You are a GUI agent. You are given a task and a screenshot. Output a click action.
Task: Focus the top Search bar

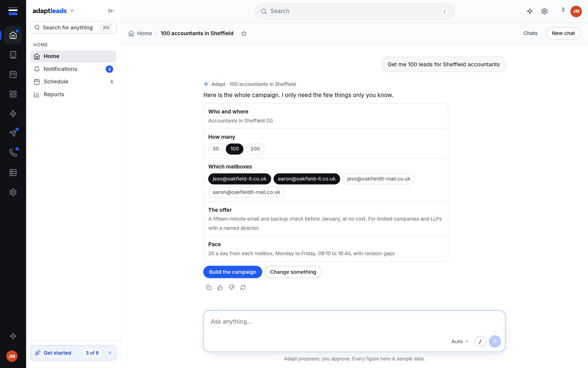[354, 11]
